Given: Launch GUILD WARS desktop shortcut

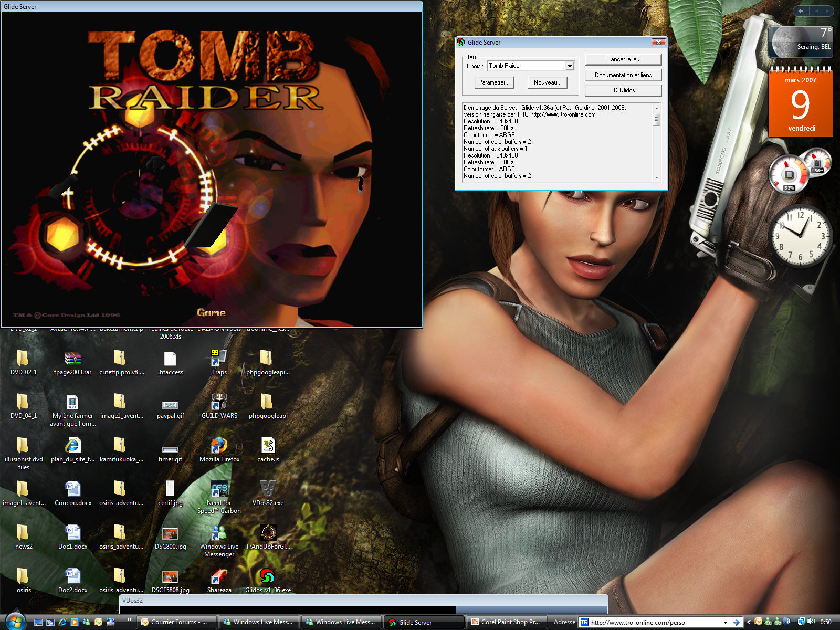Looking at the screenshot, I should (219, 406).
